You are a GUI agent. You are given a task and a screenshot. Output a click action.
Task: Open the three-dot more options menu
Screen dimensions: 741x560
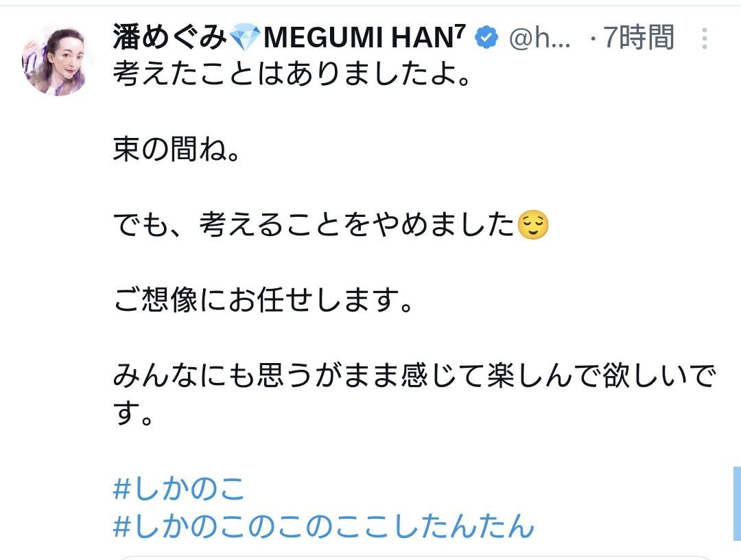pos(704,38)
